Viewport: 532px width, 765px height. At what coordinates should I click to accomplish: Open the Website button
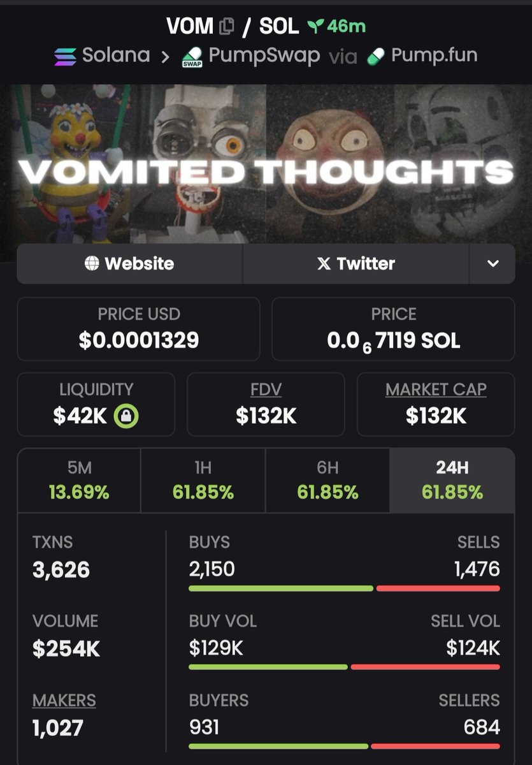coord(129,263)
